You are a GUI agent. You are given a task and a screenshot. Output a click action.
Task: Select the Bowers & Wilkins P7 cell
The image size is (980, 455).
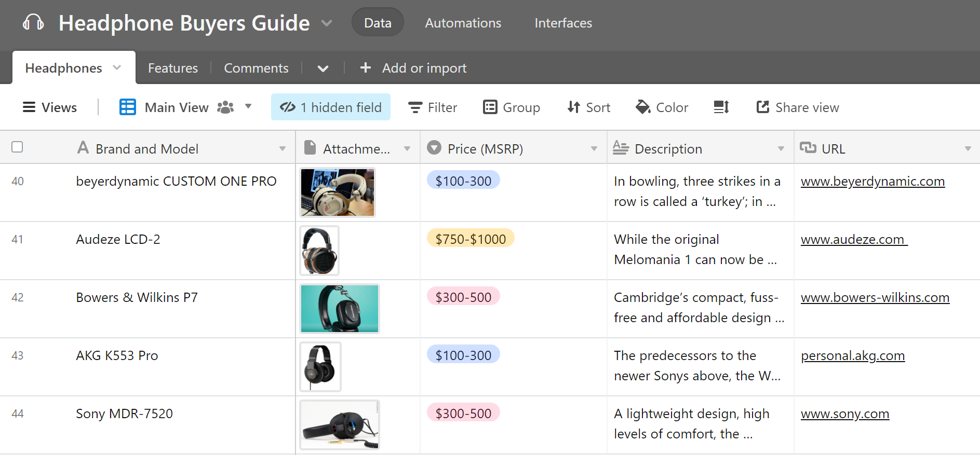[177, 309]
